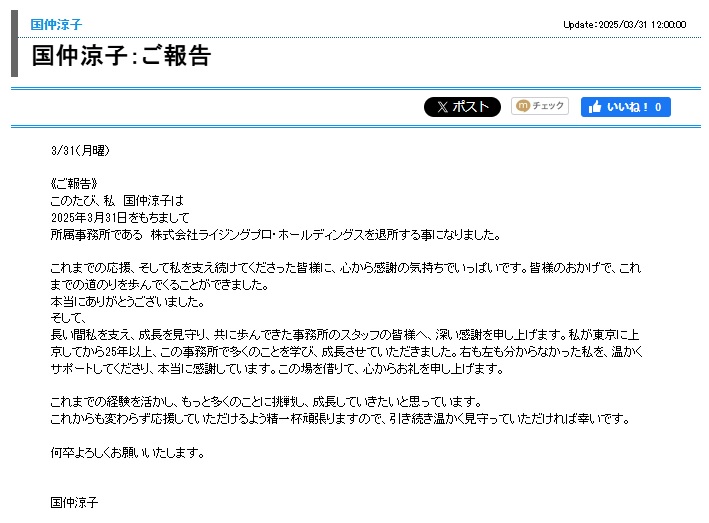
Task: Click the X logo in the post button
Action: (x=443, y=107)
